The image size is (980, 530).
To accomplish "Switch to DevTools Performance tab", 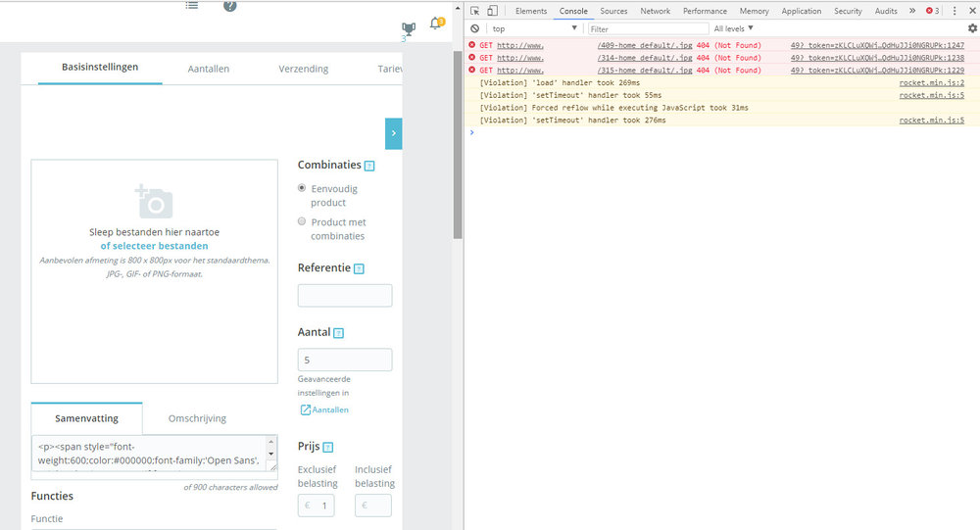I will pyautogui.click(x=705, y=11).
